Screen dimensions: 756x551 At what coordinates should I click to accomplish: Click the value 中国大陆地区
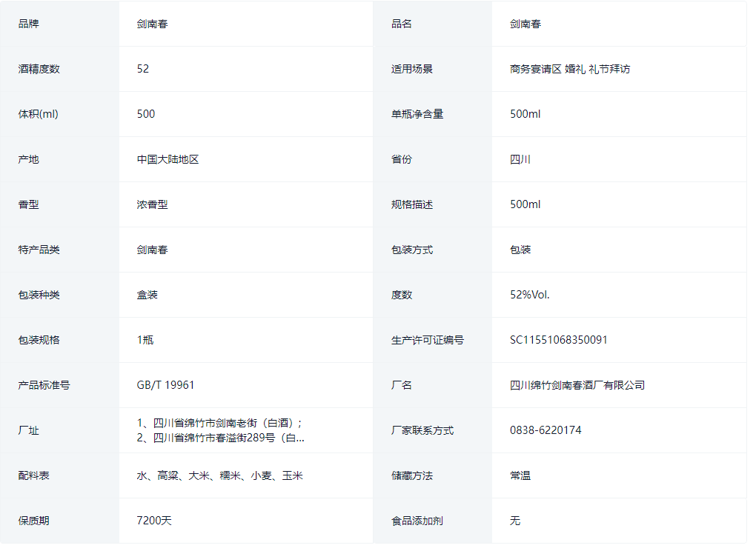(x=168, y=159)
